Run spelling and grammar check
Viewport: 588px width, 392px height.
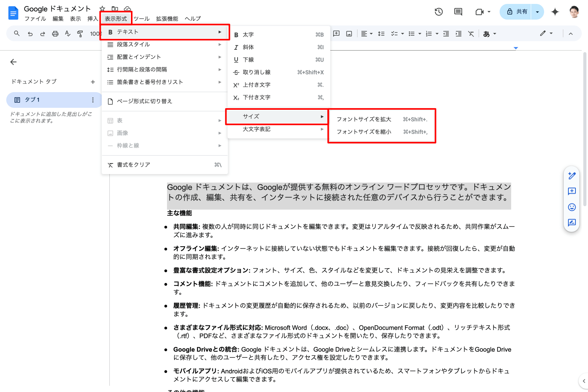pos(68,34)
